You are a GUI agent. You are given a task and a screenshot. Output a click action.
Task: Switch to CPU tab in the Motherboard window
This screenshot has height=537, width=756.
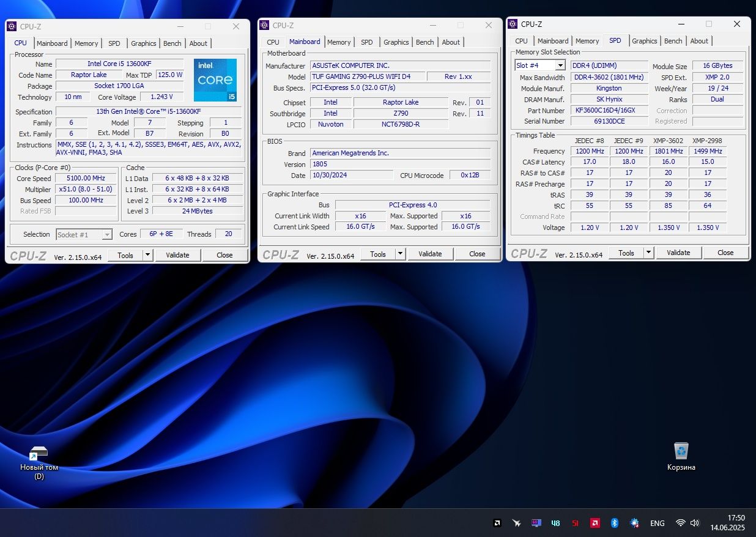pos(273,42)
